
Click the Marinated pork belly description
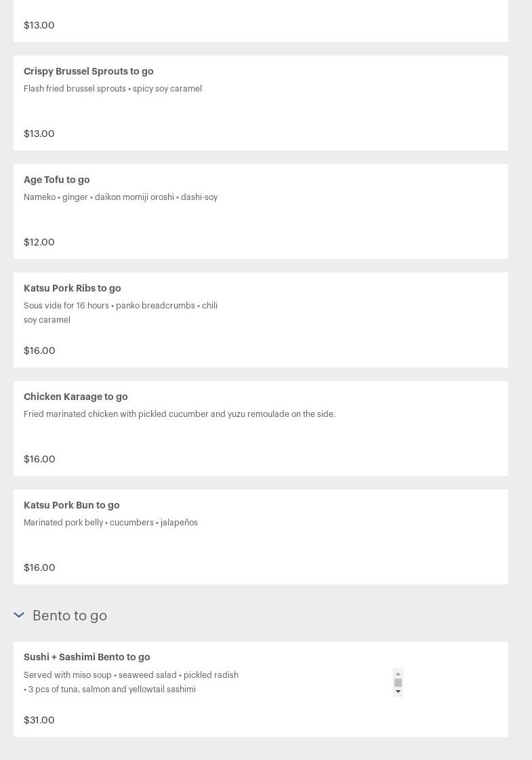click(x=110, y=523)
